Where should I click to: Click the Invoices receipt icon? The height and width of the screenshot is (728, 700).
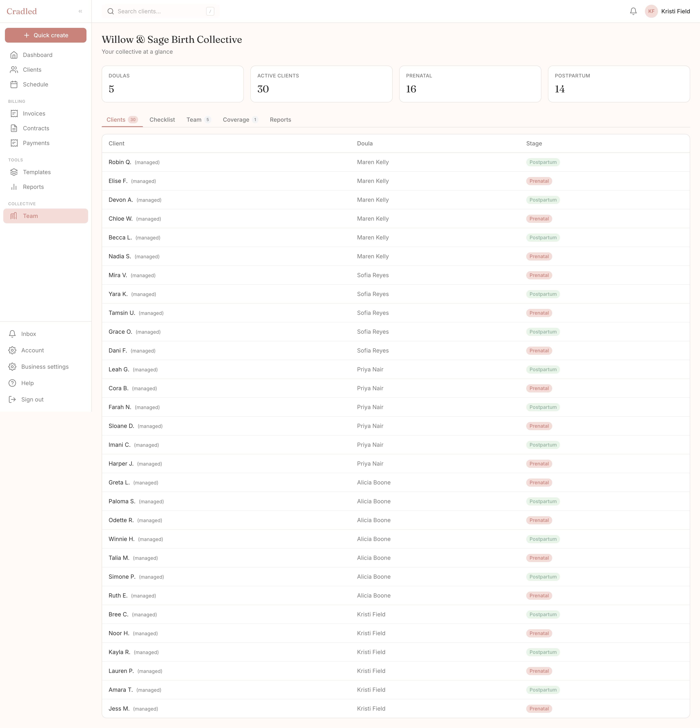tap(14, 114)
